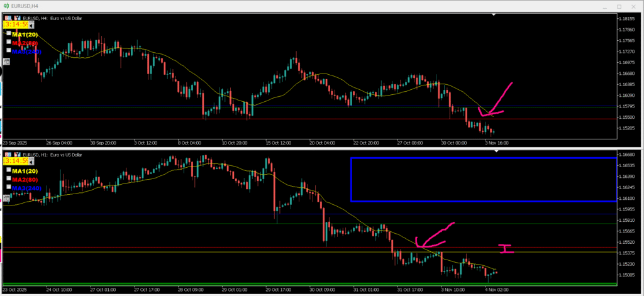Viewport: 644px width, 296px height.
Task: Click the small hand icon in the H4 chart
Action: coord(6,61)
